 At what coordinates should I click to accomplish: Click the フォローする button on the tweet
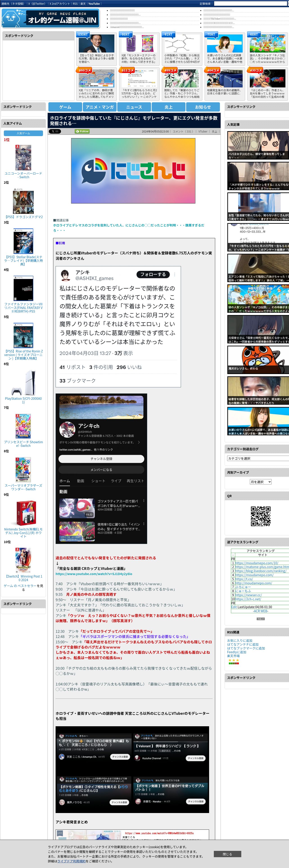point(153,274)
